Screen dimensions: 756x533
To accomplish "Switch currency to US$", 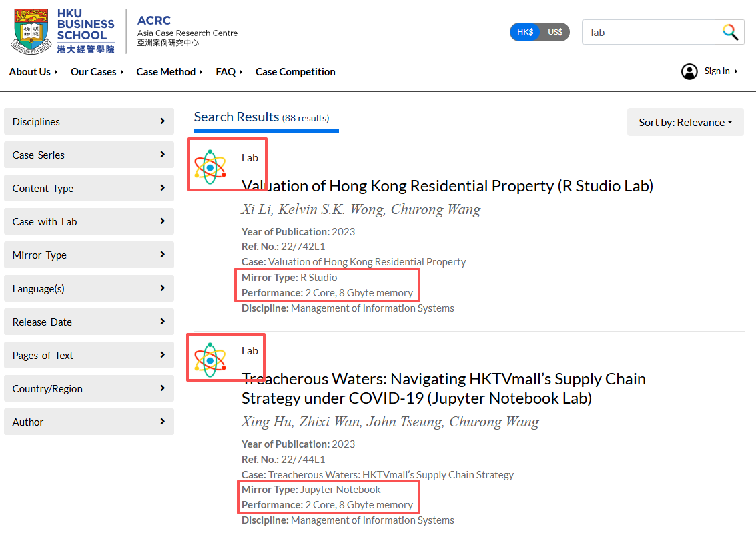I will point(555,32).
